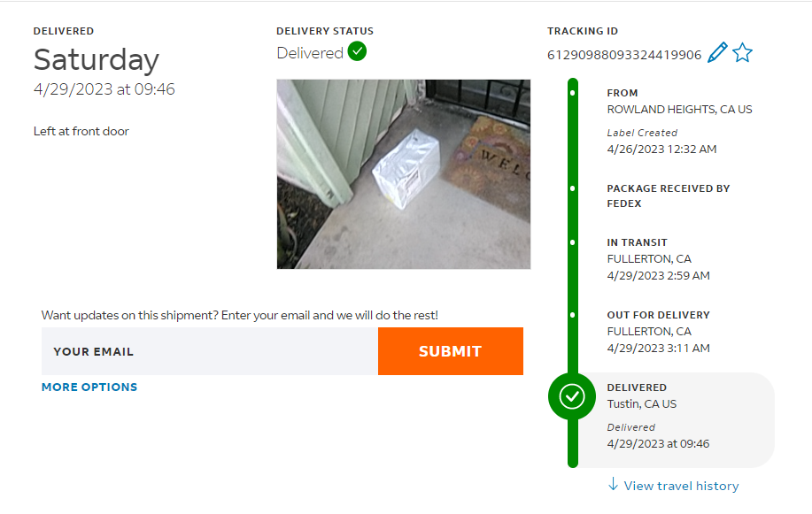812x514 pixels.
Task: Select the Out for Delivery timeline dot
Action: (x=573, y=315)
